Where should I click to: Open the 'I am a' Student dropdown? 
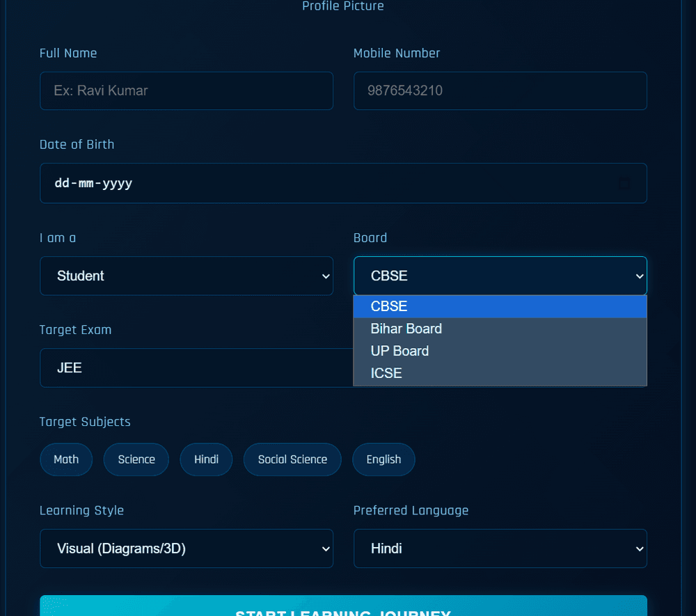coord(186,276)
